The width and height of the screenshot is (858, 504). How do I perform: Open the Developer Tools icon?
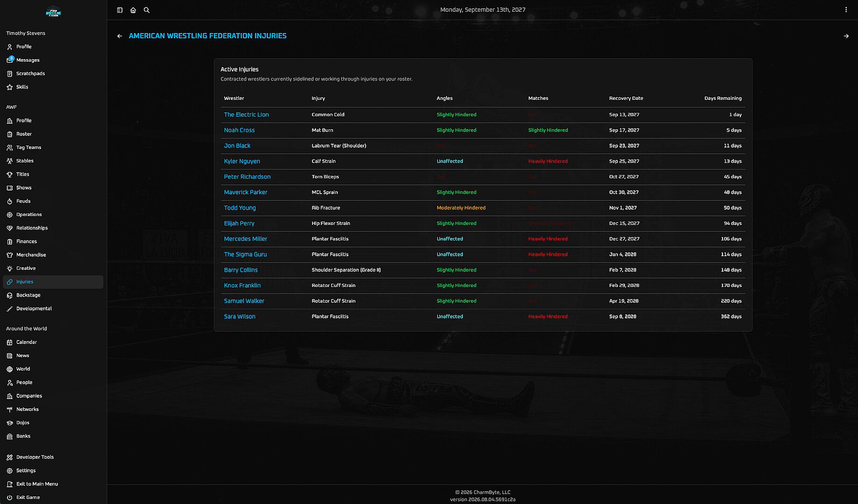pos(10,457)
